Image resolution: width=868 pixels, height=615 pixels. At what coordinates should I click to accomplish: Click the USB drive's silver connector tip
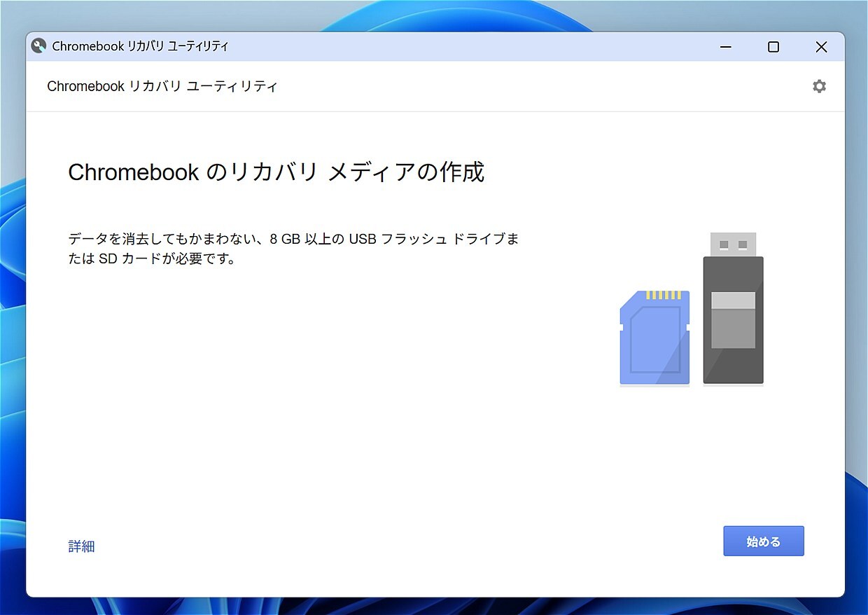pos(733,244)
